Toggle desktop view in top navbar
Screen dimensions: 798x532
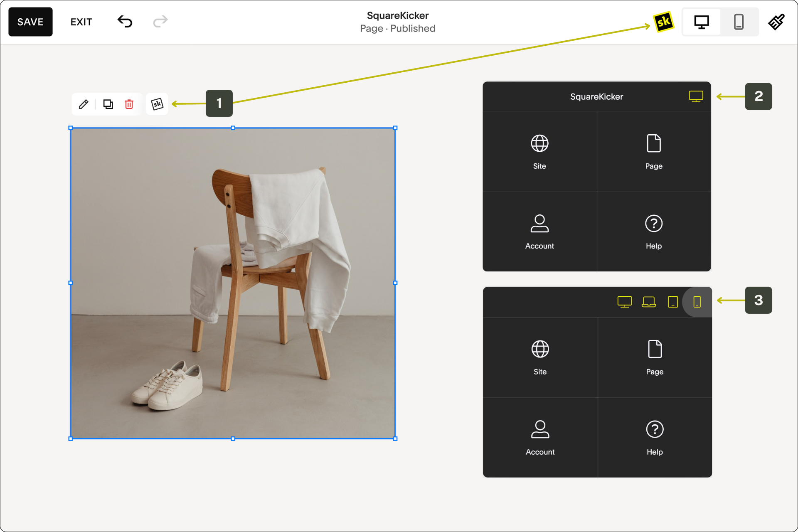702,22
